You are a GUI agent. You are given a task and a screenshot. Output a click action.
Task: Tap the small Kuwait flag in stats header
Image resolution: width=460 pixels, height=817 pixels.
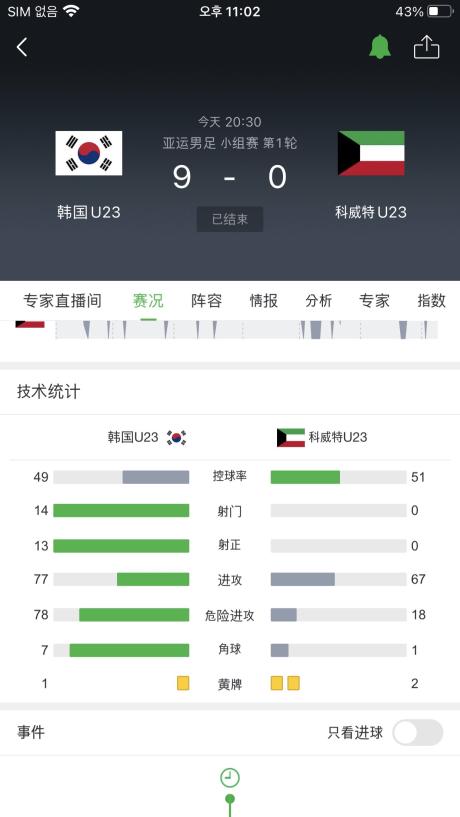click(x=291, y=438)
